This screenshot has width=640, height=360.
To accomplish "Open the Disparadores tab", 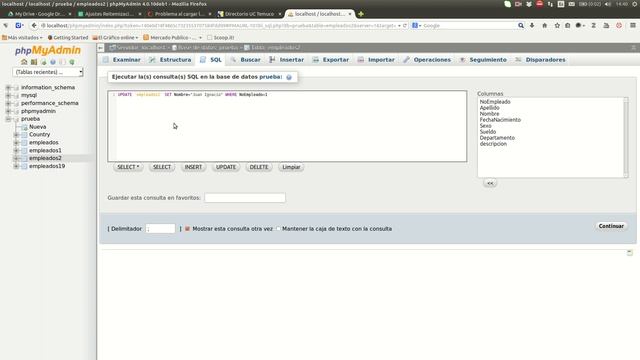I will (540, 60).
